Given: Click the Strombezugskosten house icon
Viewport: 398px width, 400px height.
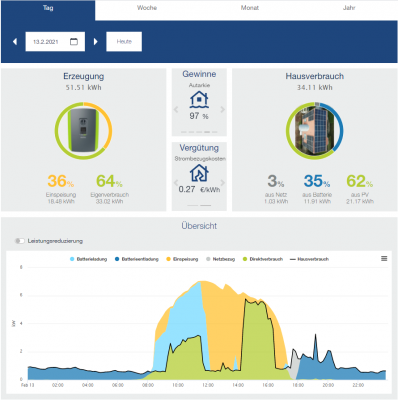Looking at the screenshot, I should 199,173.
